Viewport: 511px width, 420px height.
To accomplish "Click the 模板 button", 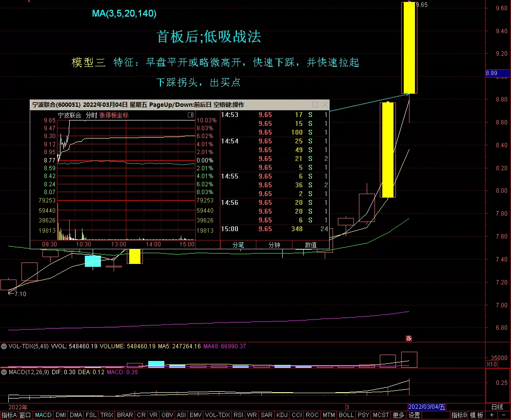I will tap(476, 415).
